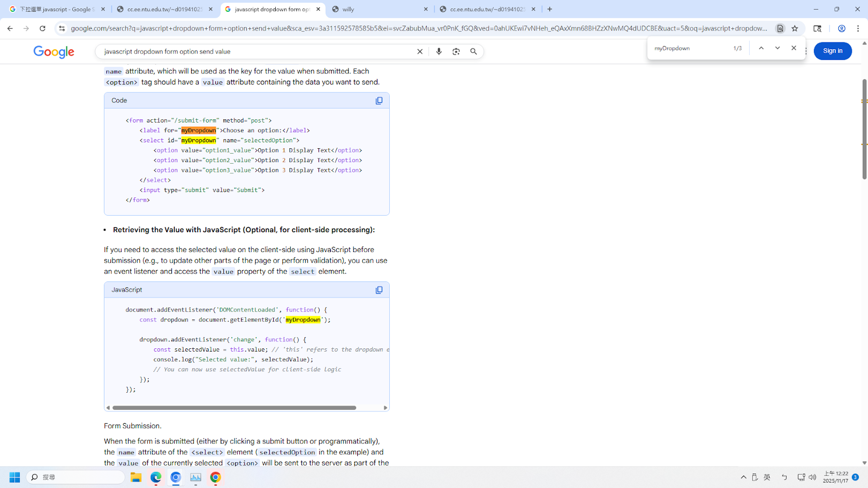Jump to the next find match
Screen dimensions: 868x488
pyautogui.click(x=778, y=48)
